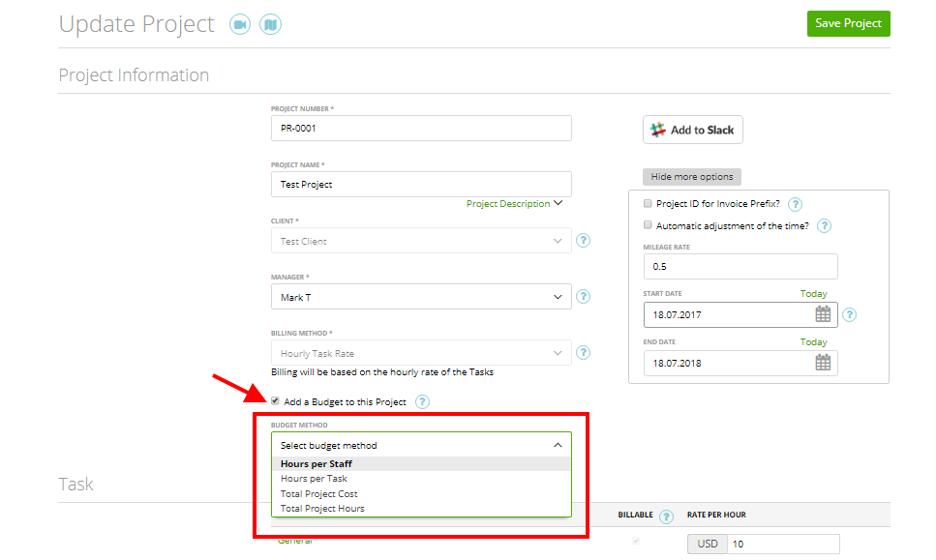
Task: Click the Project Name field Test Project
Action: click(421, 185)
